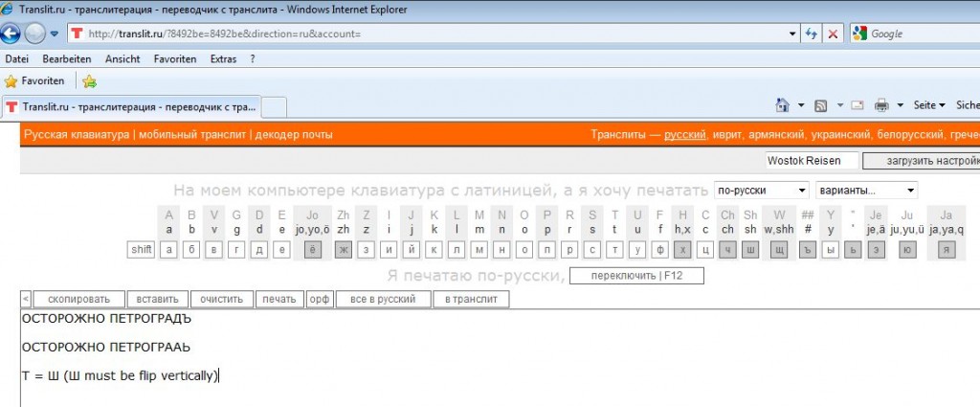Open the по-русски language dropdown
Viewport: 980px width, 407px height.
[x=762, y=190]
